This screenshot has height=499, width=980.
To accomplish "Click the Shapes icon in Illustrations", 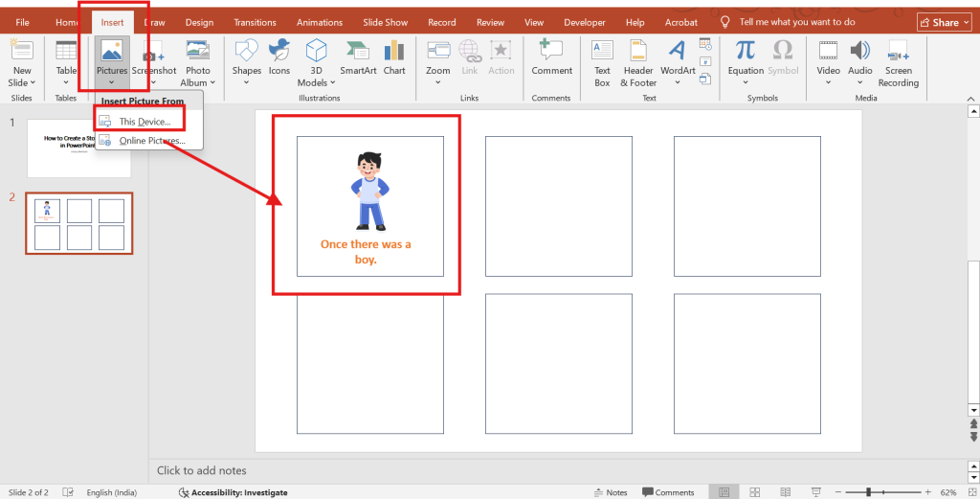I will [246, 57].
